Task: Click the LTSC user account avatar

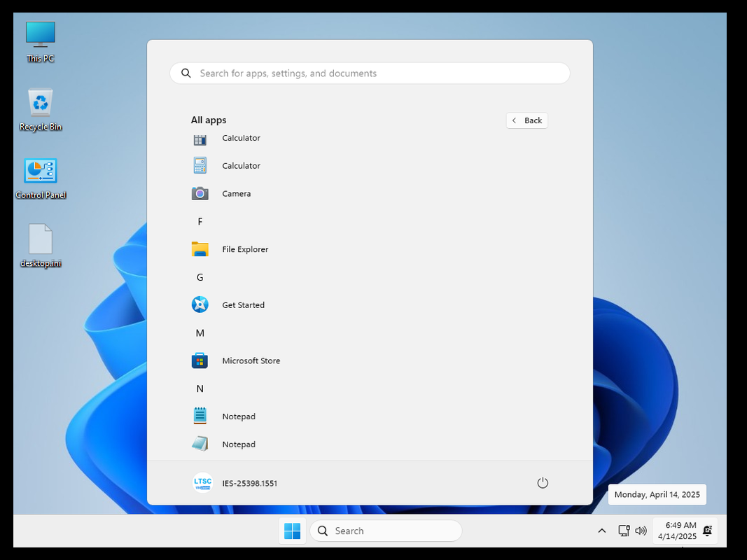Action: (202, 483)
